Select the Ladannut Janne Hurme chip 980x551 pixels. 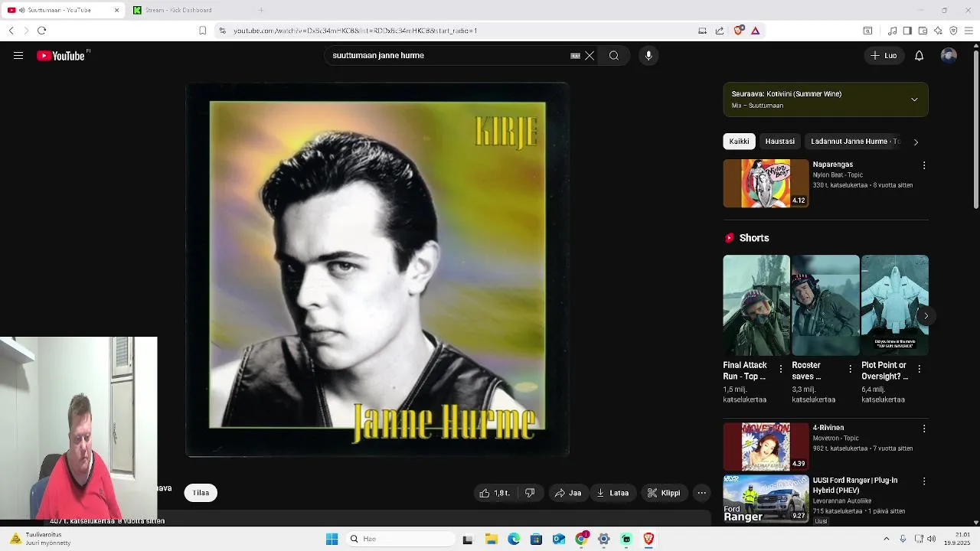point(854,142)
